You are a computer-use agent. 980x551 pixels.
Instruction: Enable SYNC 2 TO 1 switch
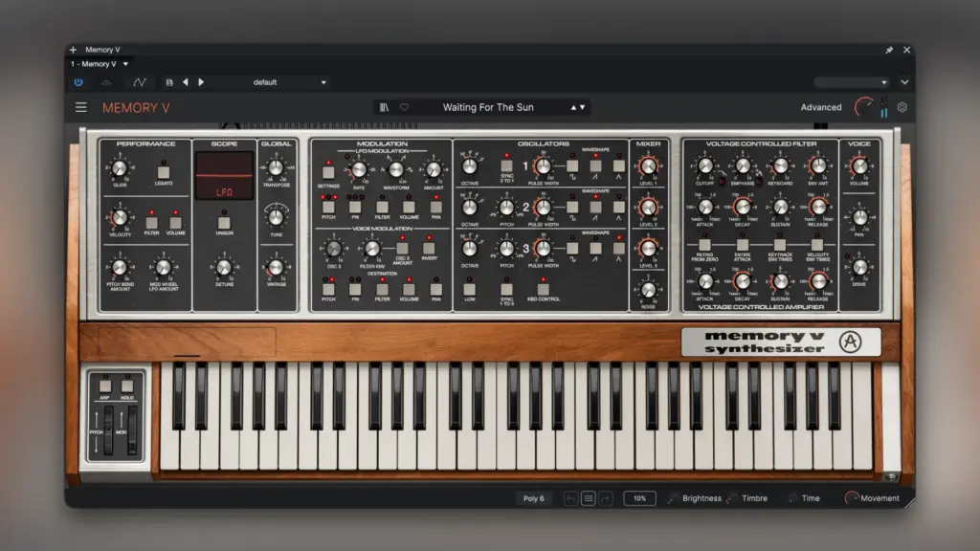506,165
